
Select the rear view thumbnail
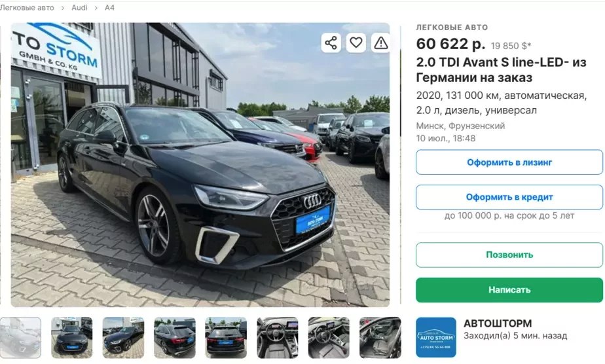pyautogui.click(x=226, y=338)
